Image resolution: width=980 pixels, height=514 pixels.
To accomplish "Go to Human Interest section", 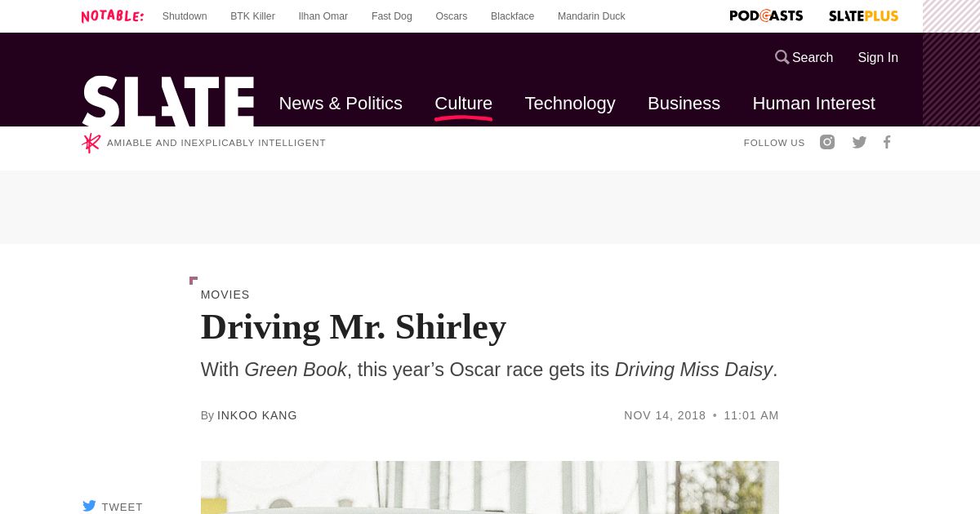I will [x=813, y=104].
